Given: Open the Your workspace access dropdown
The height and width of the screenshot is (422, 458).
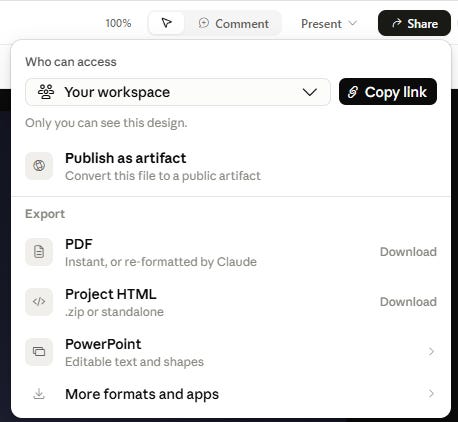Looking at the screenshot, I should [178, 92].
